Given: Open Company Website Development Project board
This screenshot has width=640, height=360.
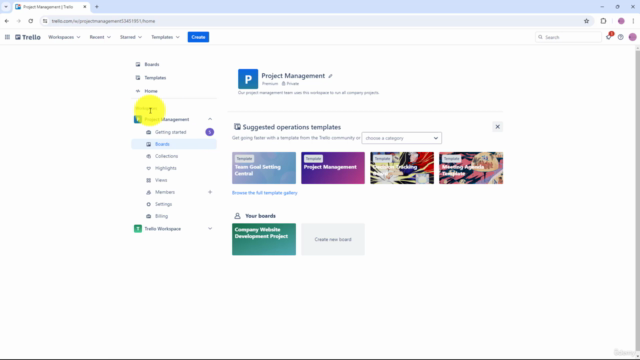Looking at the screenshot, I should 264,239.
